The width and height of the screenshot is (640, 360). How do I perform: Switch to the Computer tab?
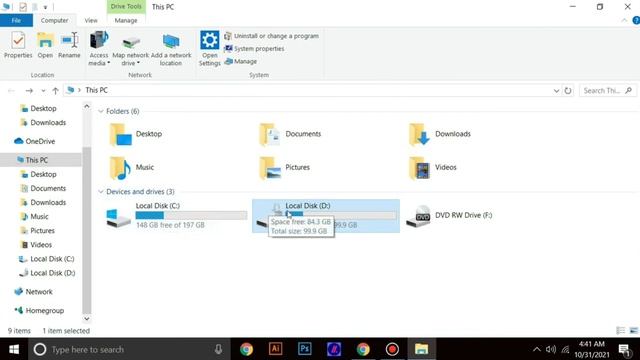click(54, 20)
